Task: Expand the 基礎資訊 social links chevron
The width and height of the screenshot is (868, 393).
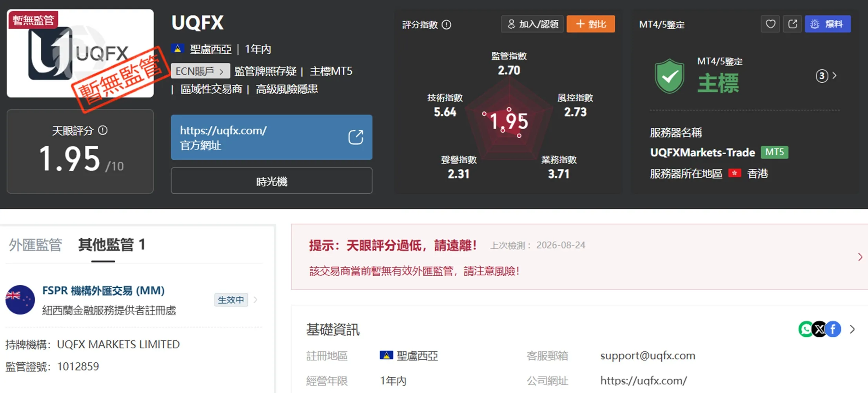Action: (x=852, y=329)
